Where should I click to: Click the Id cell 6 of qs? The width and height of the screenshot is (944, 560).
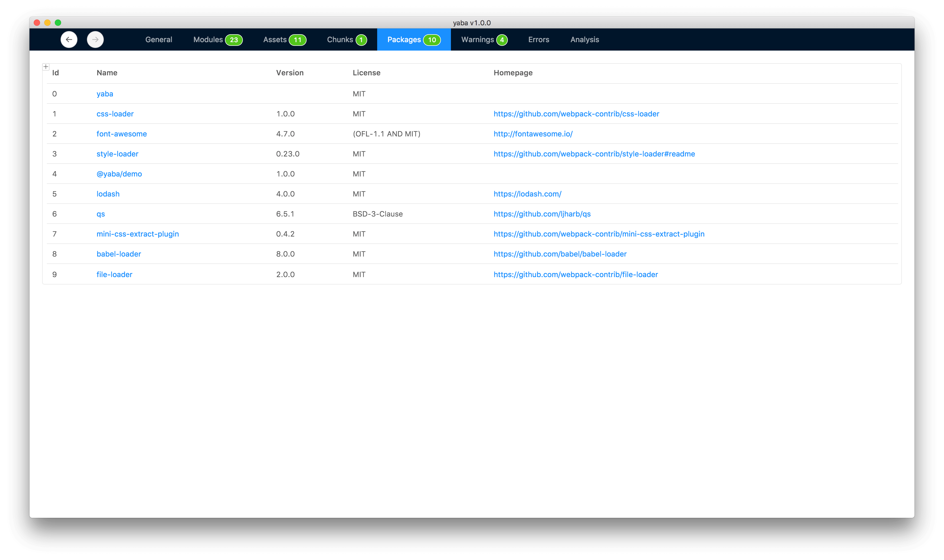click(x=54, y=214)
